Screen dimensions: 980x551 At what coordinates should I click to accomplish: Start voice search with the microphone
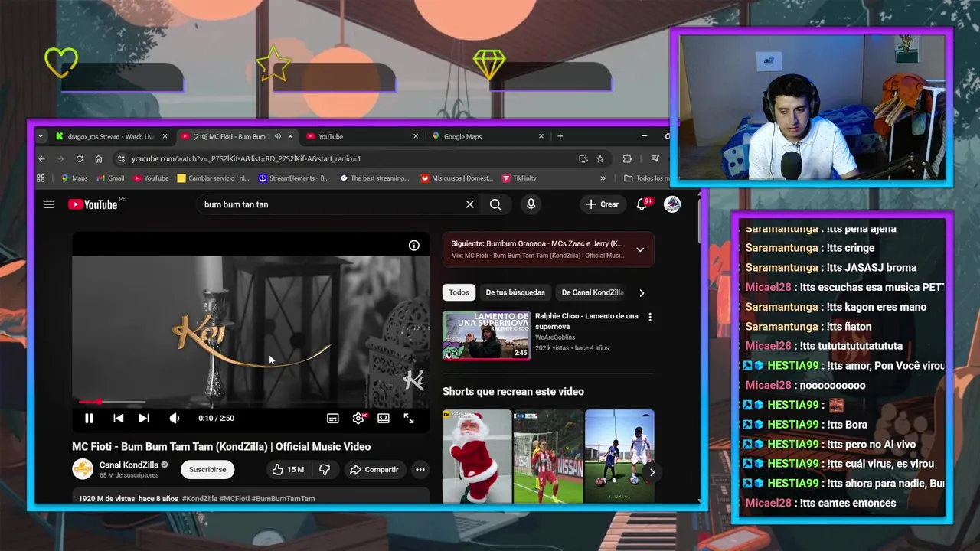point(531,204)
